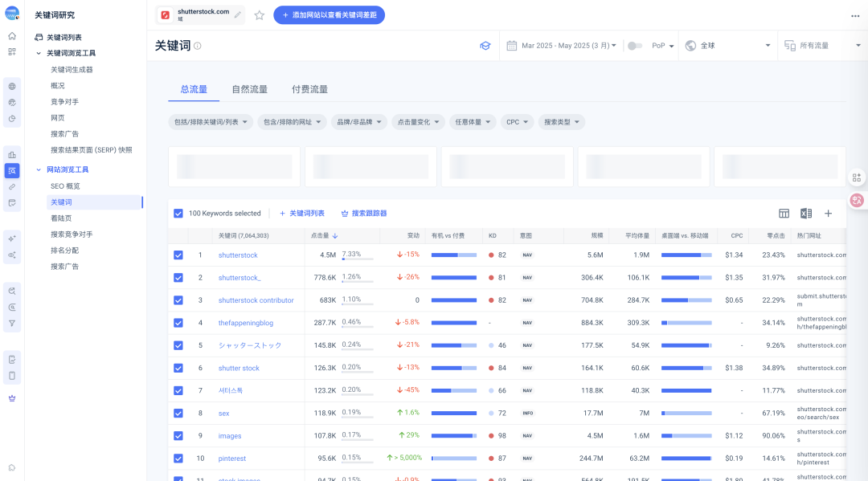Click the 搜索跟踪器 button
Viewport: 868px width, 481px height.
tap(364, 214)
